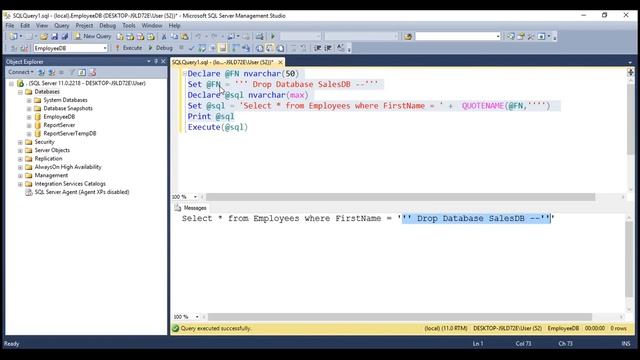The image size is (640, 360).
Task: Select Integration Services Catalogs folder
Action: (70, 184)
